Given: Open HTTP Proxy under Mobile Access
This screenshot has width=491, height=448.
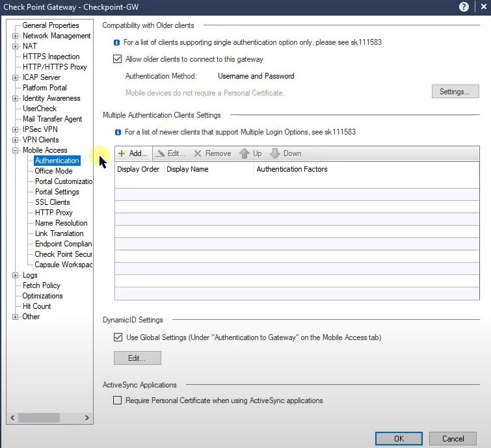Looking at the screenshot, I should pos(54,213).
